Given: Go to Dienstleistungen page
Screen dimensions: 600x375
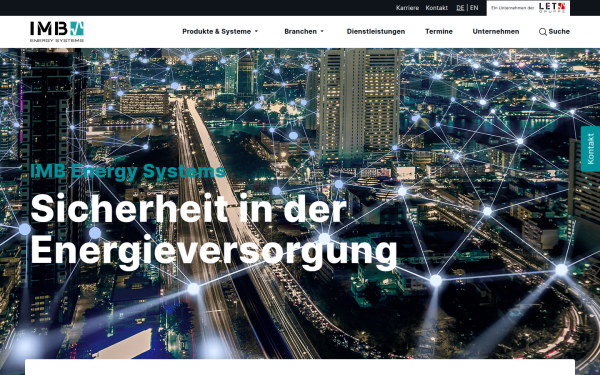Looking at the screenshot, I should click(x=376, y=31).
